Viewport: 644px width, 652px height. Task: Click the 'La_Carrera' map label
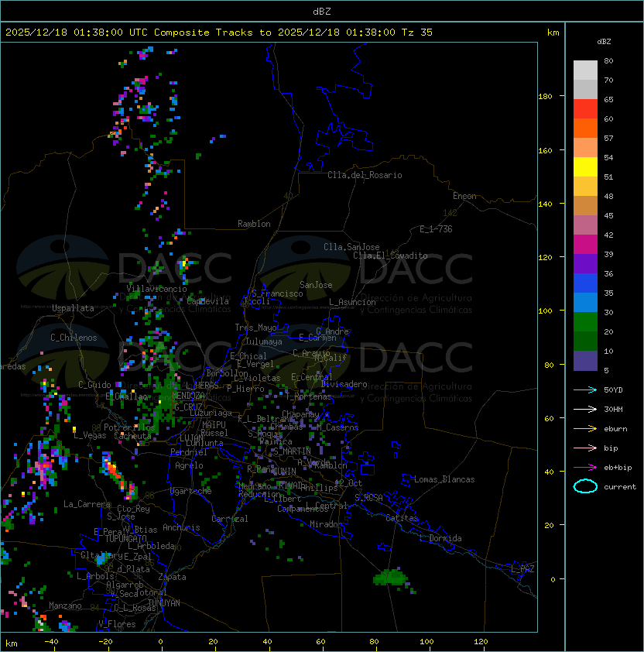click(87, 504)
